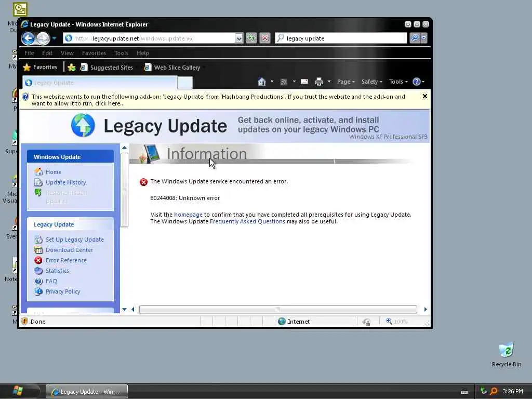Image resolution: width=532 pixels, height=399 pixels.
Task: Click the sidebar vertical scrollbar thumb
Action: click(124, 190)
